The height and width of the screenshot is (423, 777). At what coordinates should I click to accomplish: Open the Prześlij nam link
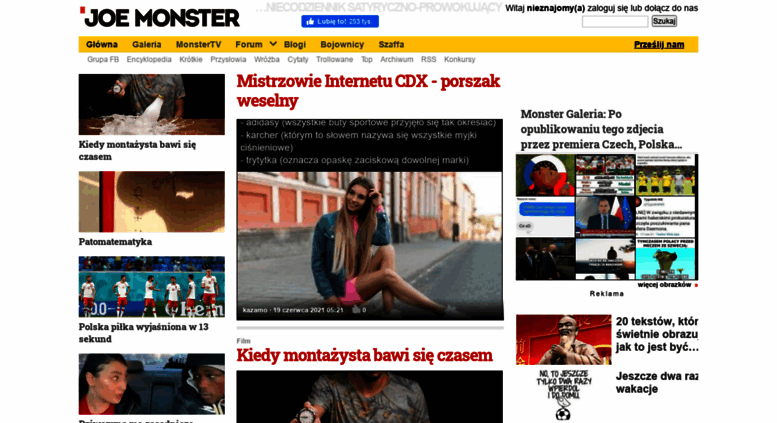point(659,45)
